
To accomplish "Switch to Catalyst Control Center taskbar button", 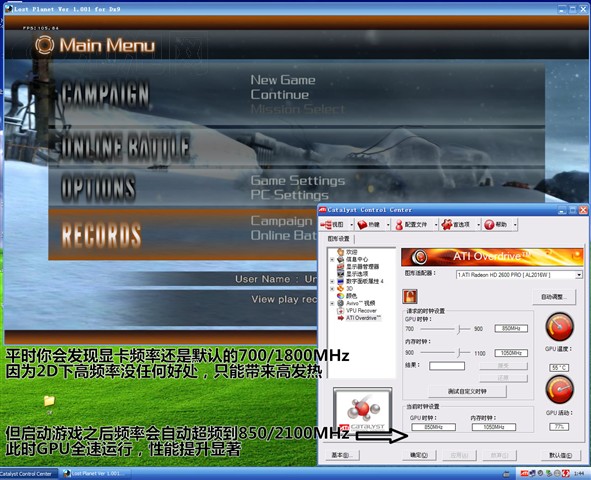I will point(29,474).
